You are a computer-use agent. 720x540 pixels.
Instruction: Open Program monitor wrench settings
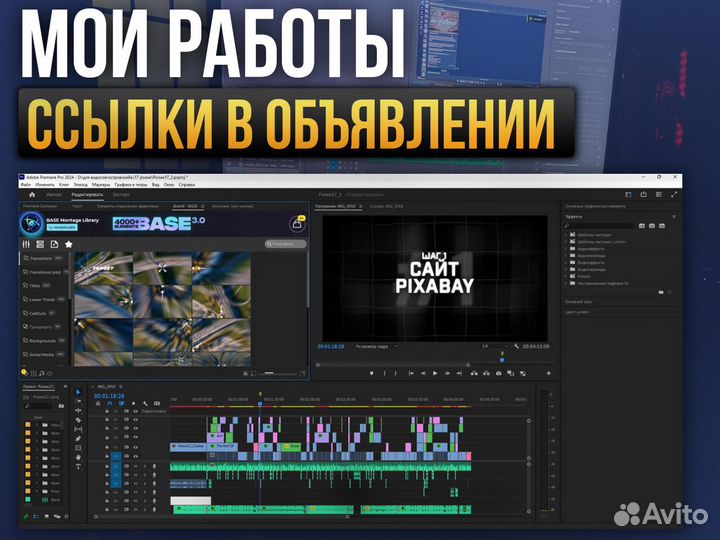coord(517,346)
